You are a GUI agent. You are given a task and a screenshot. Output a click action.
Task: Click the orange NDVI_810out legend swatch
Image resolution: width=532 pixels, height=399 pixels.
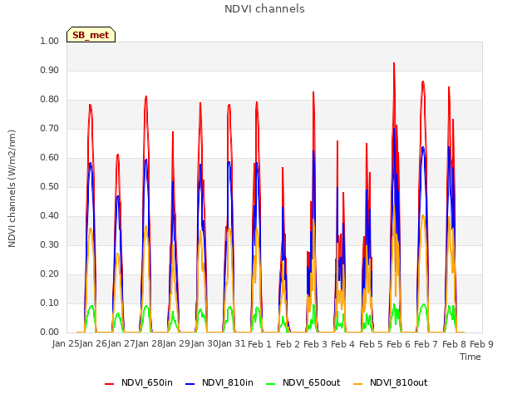click(358, 383)
